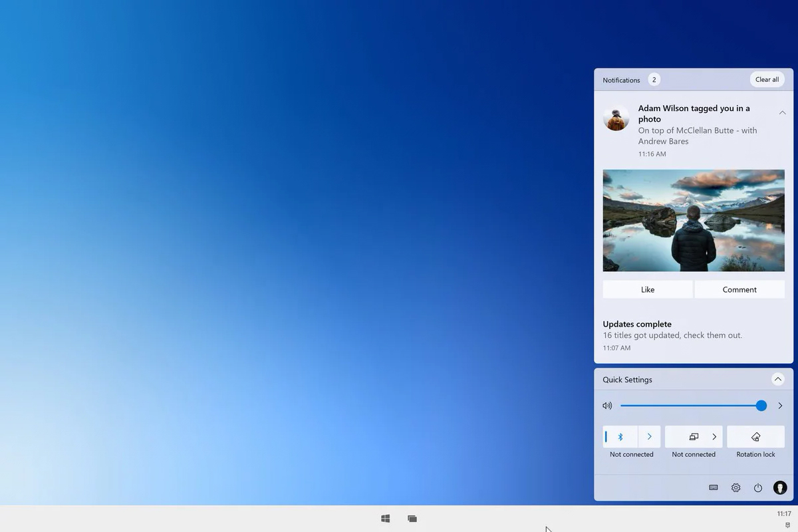
Task: Open Settings via the gear icon
Action: [x=735, y=487]
